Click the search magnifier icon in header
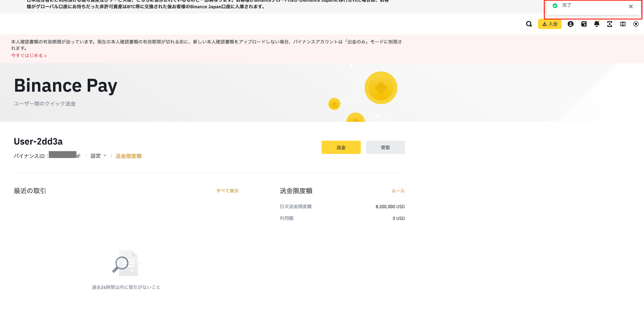This screenshot has height=319, width=644. 529,24
